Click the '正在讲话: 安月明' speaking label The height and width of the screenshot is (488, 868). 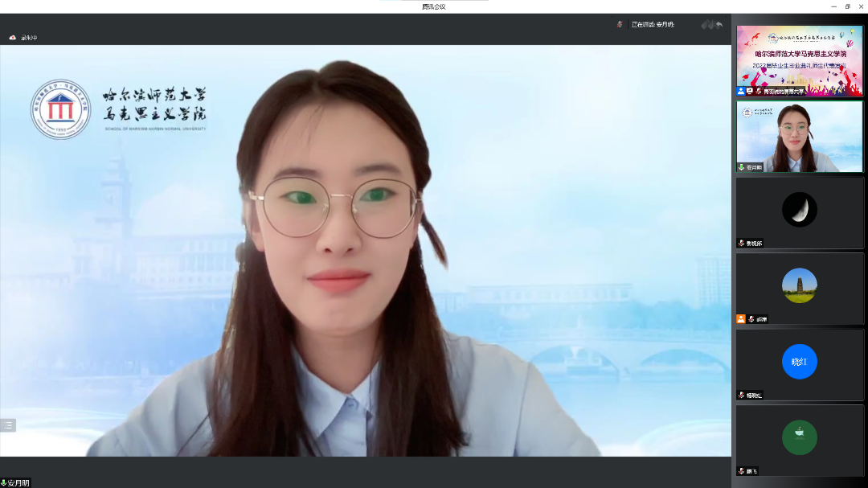click(x=653, y=25)
